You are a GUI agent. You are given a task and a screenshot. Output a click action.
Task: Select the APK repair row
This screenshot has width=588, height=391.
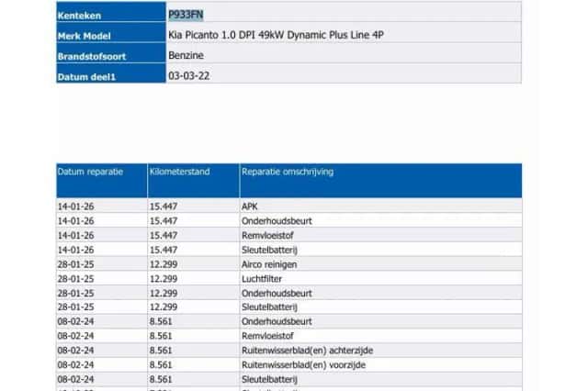point(288,206)
